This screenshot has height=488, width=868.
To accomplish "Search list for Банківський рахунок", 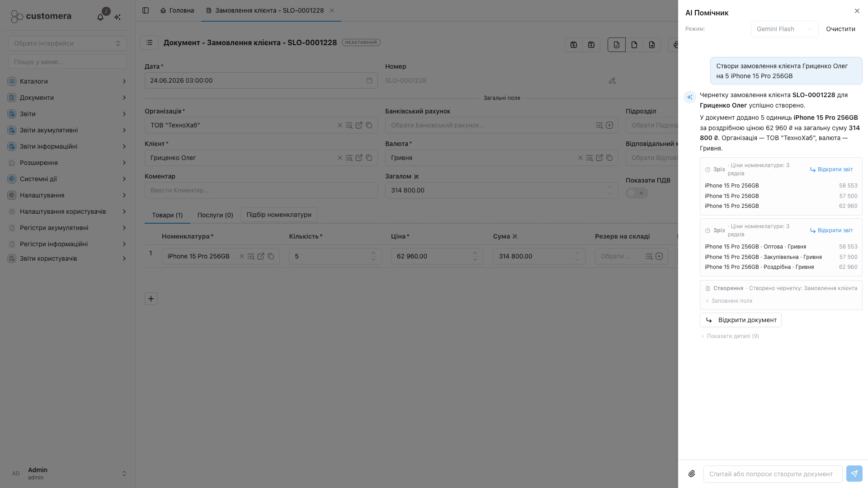I will click(x=599, y=125).
